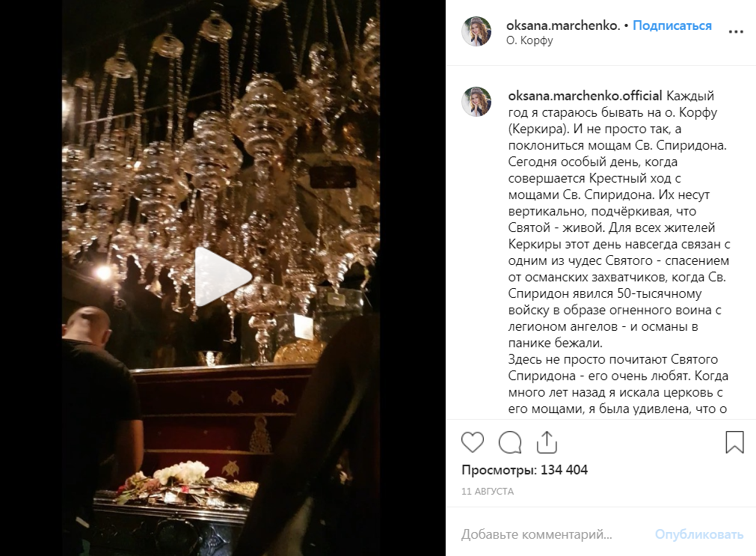
Task: Click the 11 АВГУСТА date link
Action: [x=488, y=492]
